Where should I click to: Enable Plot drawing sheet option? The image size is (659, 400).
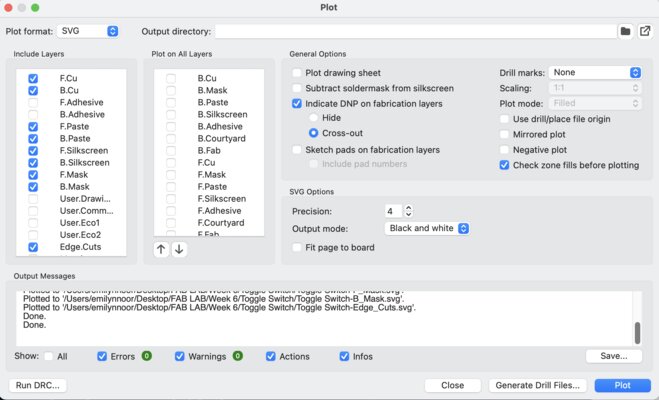point(297,73)
